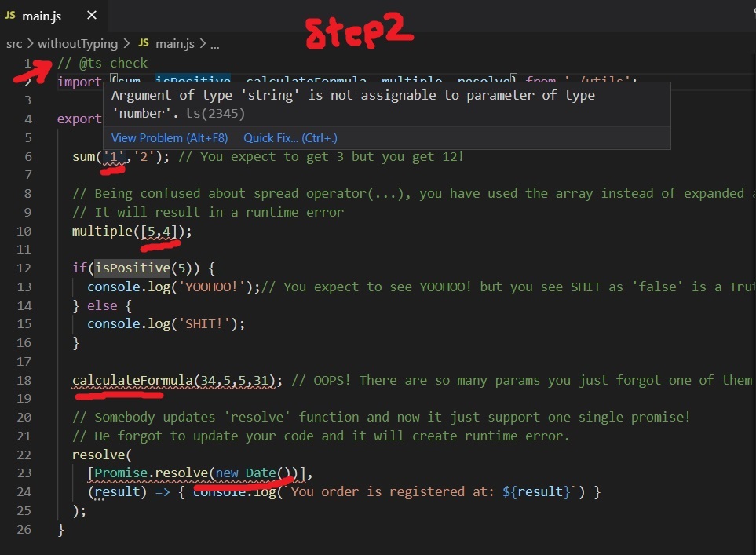Click the JS icon on the main.js tab
Viewport: 756px width, 555px height.
10,15
